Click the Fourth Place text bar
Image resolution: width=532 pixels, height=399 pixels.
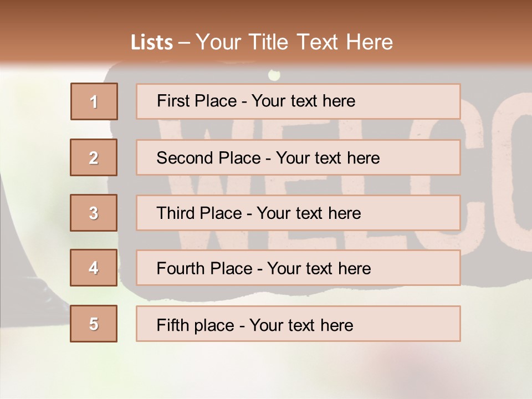[x=298, y=268]
